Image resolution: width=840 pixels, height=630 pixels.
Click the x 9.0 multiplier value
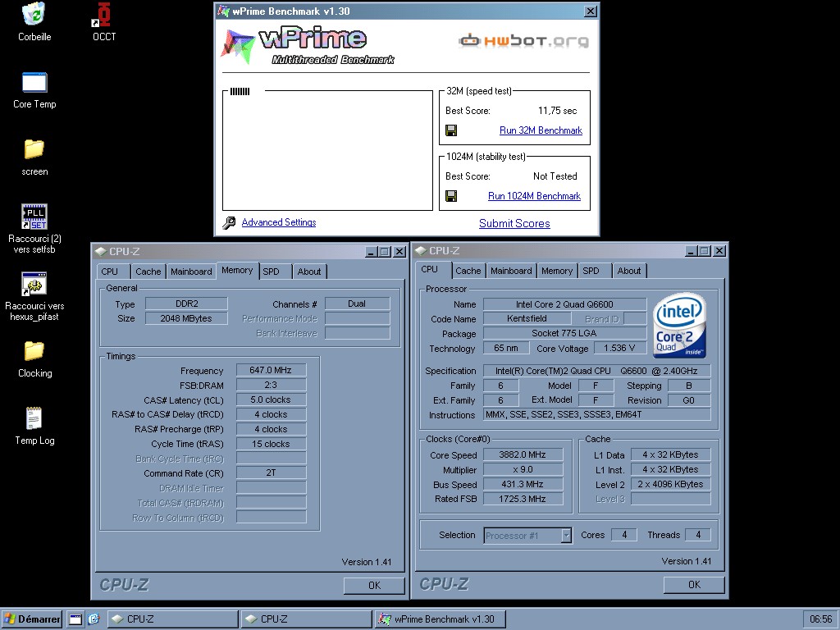pos(523,470)
